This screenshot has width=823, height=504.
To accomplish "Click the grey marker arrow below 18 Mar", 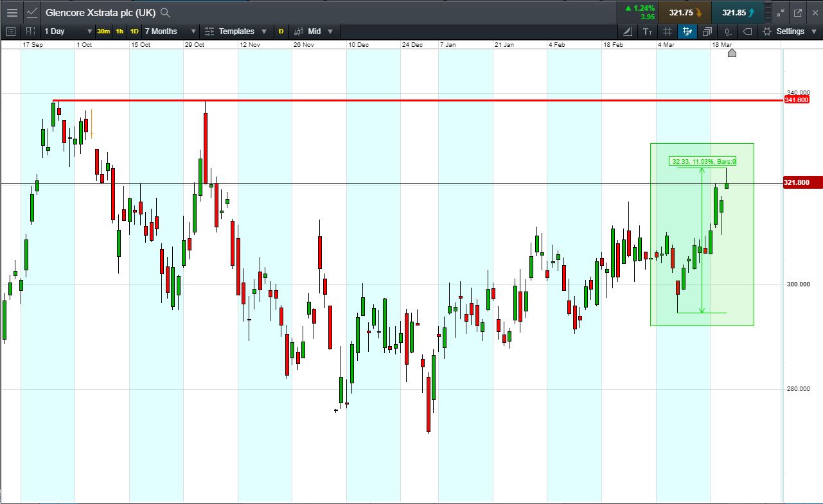I will tap(732, 53).
